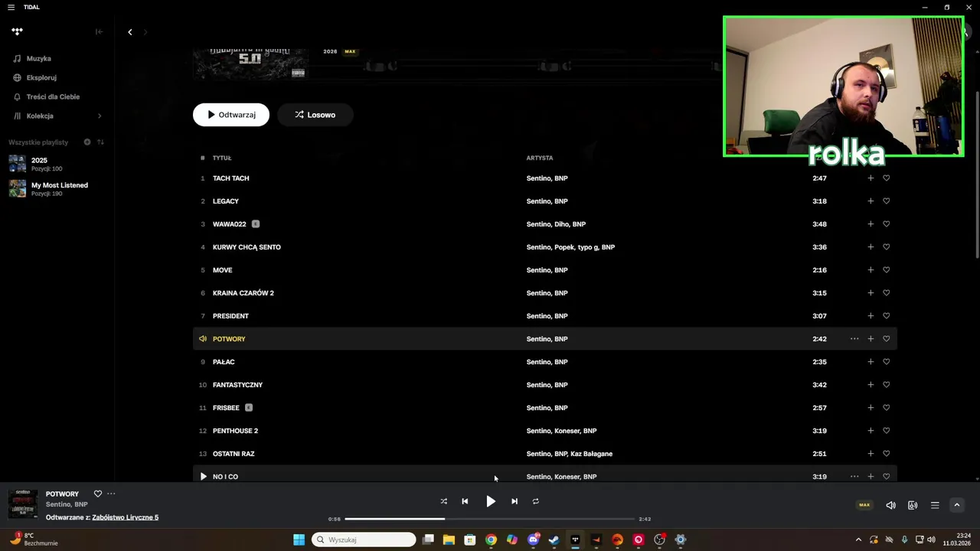
Task: Select track WAWA022
Action: pyautogui.click(x=230, y=224)
